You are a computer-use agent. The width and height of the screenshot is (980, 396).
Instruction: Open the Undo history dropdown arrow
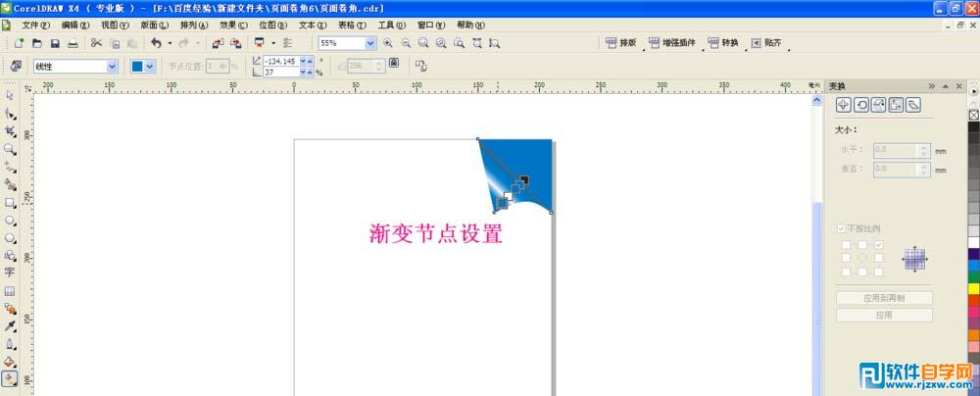(x=170, y=44)
